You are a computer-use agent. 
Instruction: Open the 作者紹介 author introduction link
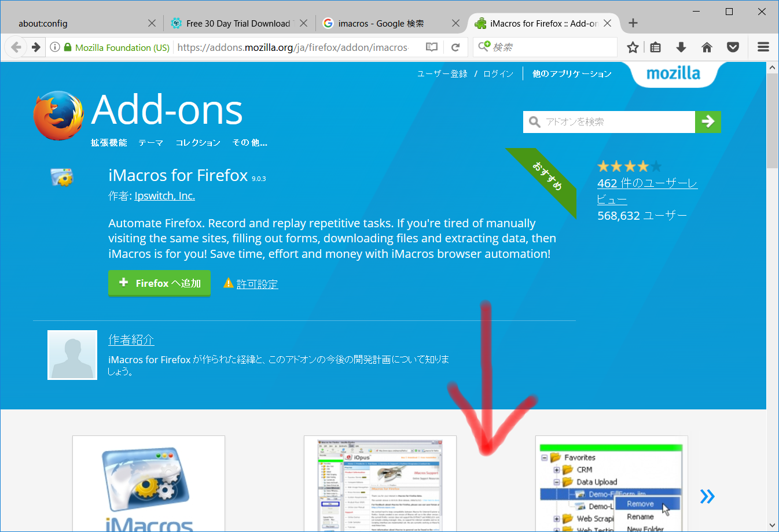[131, 340]
